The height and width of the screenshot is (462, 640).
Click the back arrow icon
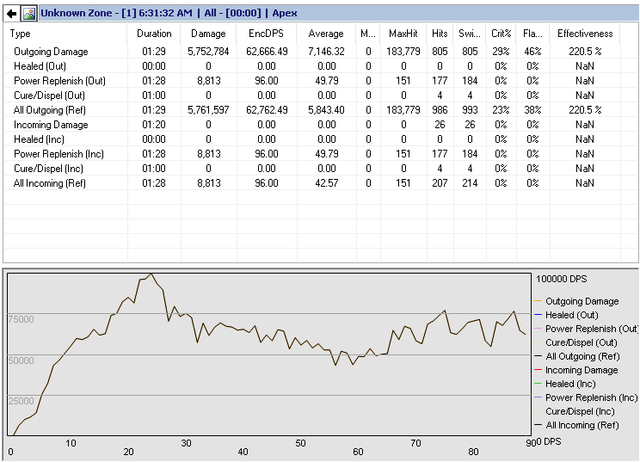pyautogui.click(x=11, y=13)
